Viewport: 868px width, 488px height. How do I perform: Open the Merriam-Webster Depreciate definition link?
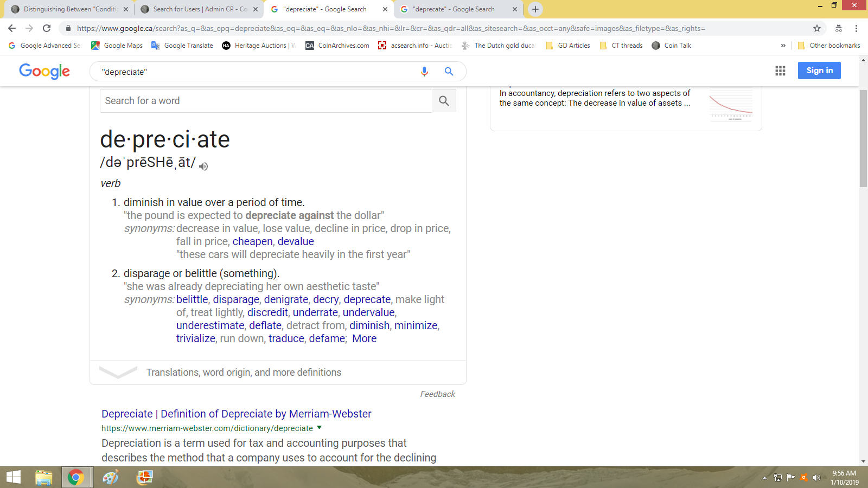coord(236,414)
